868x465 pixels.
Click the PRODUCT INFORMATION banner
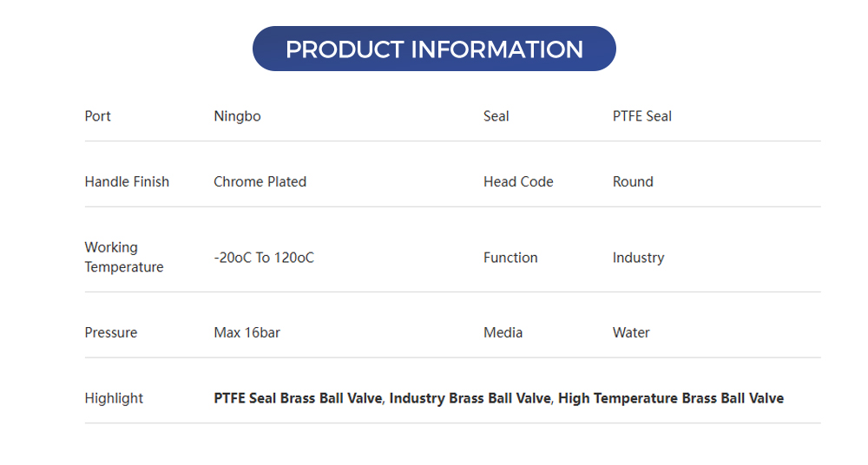point(434,49)
